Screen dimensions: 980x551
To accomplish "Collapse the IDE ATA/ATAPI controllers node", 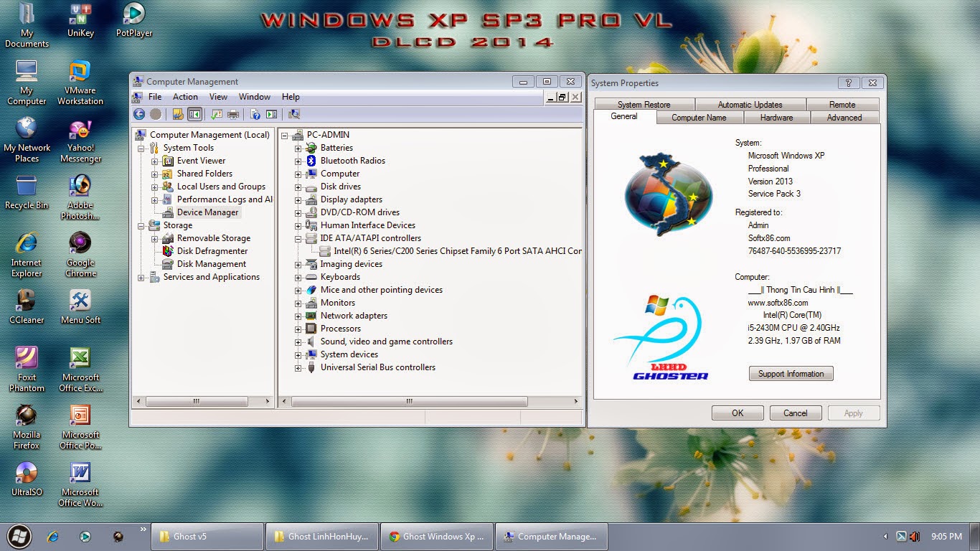I will (x=298, y=238).
